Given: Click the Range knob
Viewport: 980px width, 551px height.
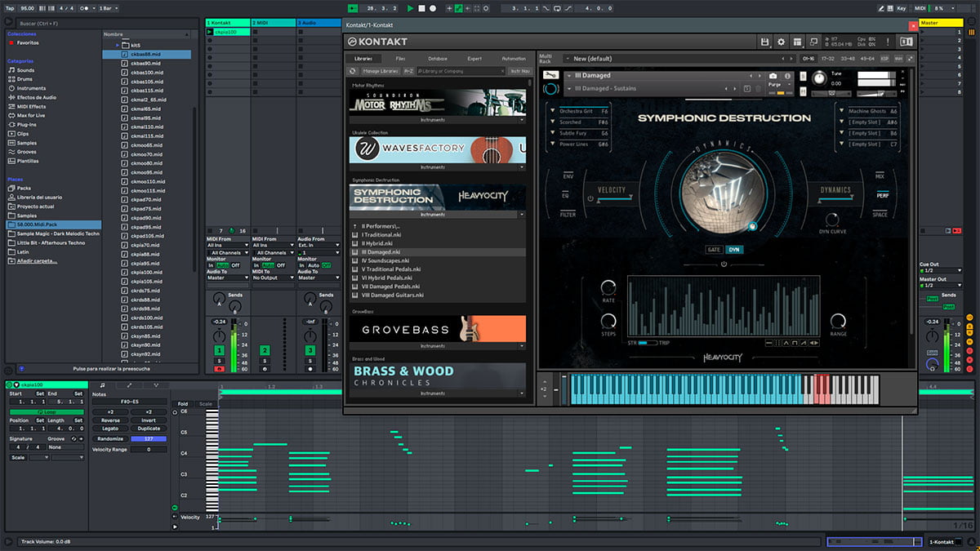Looking at the screenshot, I should pos(838,320).
